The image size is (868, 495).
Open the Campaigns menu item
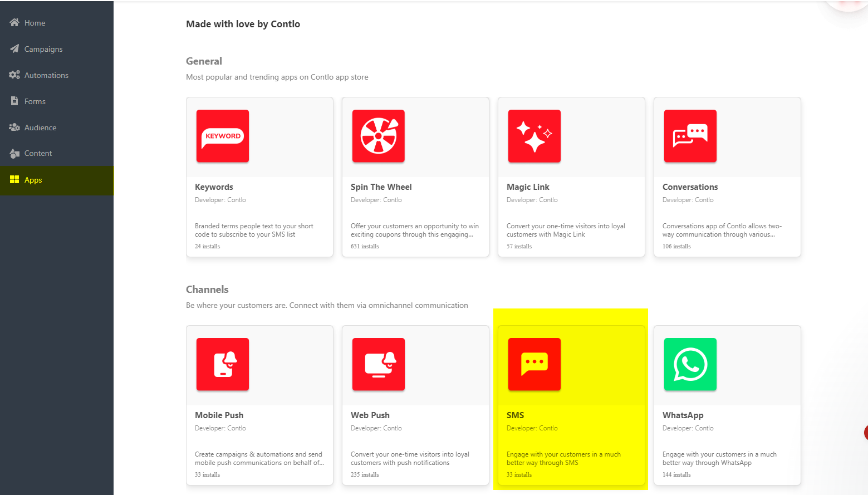click(x=43, y=49)
